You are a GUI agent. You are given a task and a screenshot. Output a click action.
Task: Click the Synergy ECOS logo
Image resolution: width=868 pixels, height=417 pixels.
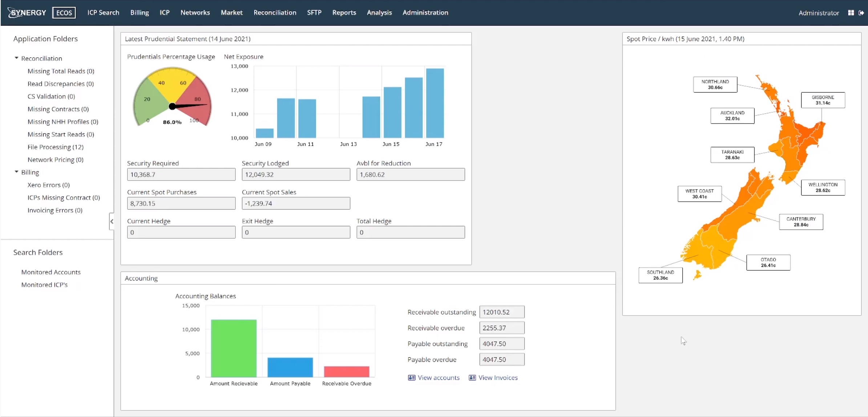click(41, 13)
